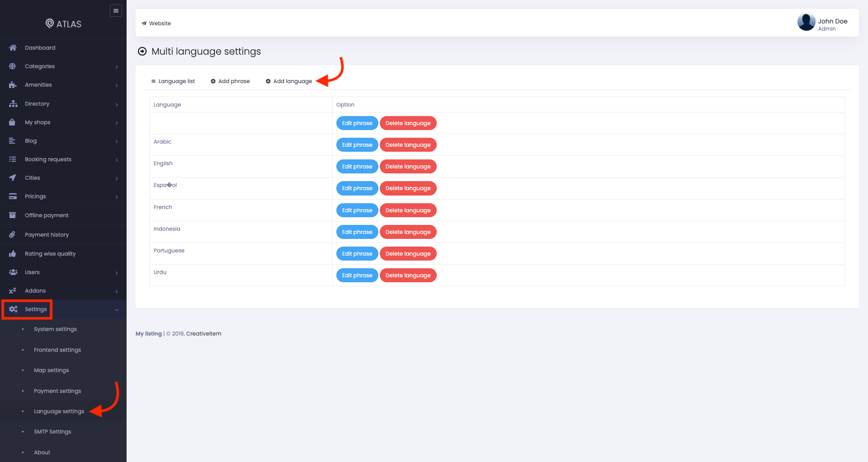Open John Doe Admin profile menu
Screen dimensions: 868x462
tap(823, 23)
